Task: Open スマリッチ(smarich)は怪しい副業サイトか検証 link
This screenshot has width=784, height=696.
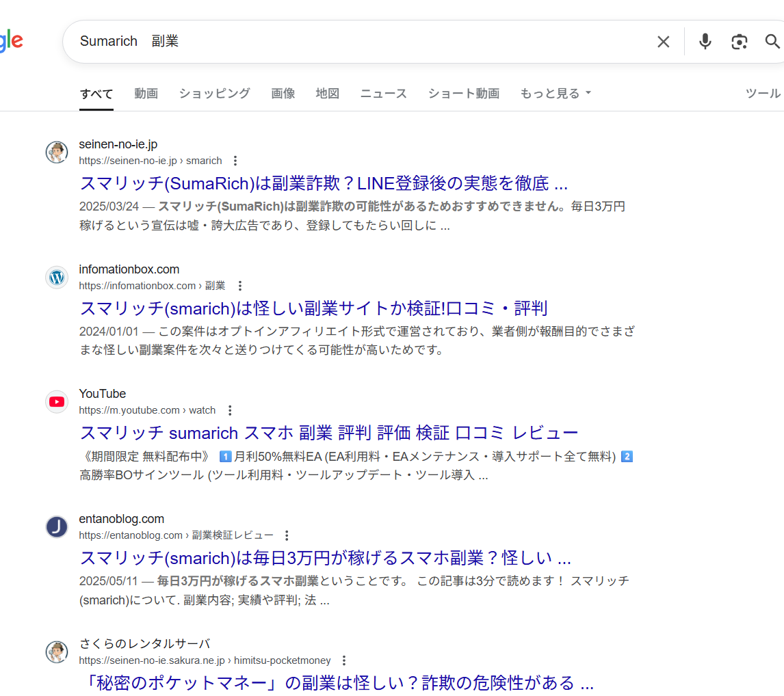Action: pyautogui.click(x=313, y=308)
